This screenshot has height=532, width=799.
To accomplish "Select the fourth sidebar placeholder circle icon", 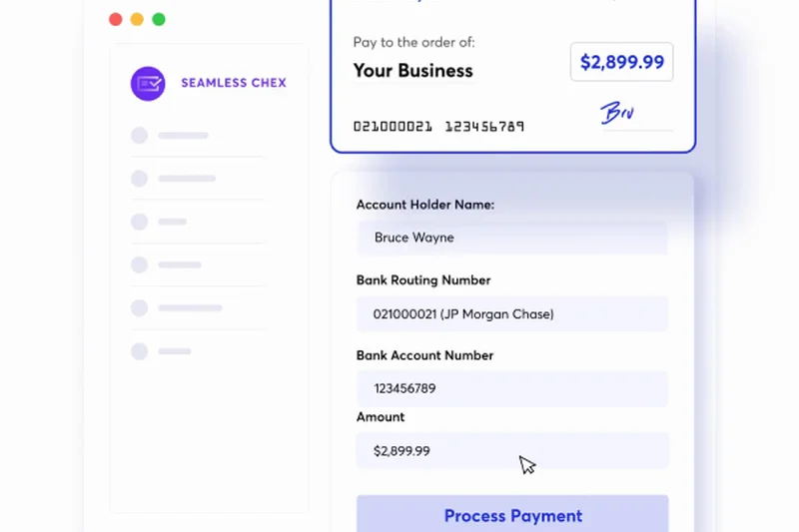I will 140,265.
